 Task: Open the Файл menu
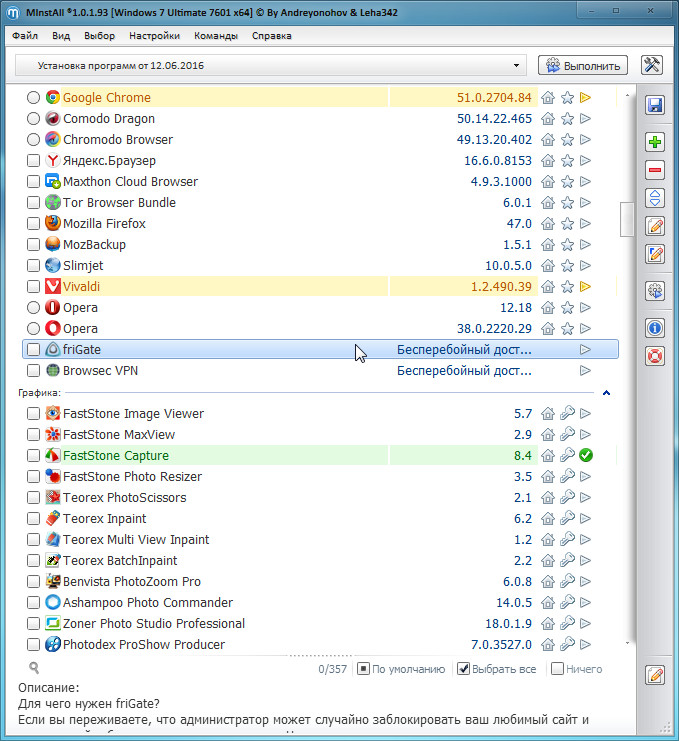[x=25, y=36]
